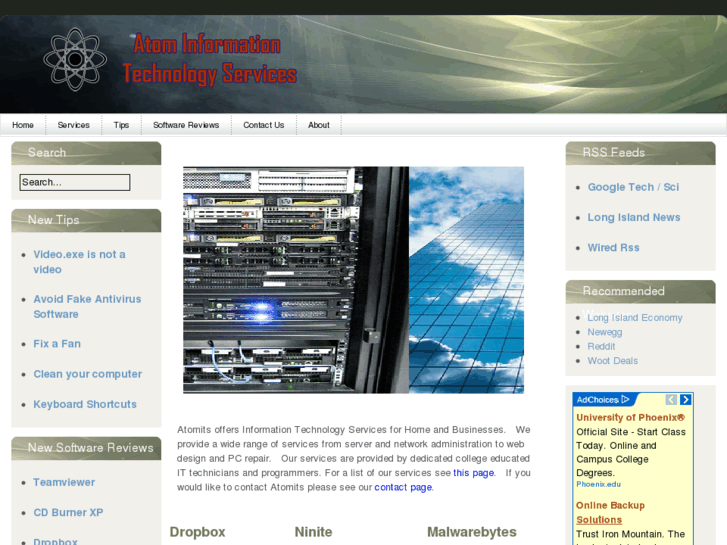Click the Search input field

click(75, 182)
